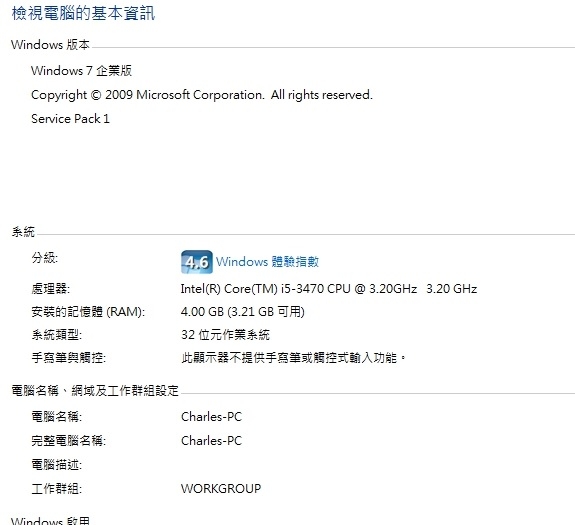Click the 系統類型: label
This screenshot has width=575, height=525.
click(x=56, y=335)
